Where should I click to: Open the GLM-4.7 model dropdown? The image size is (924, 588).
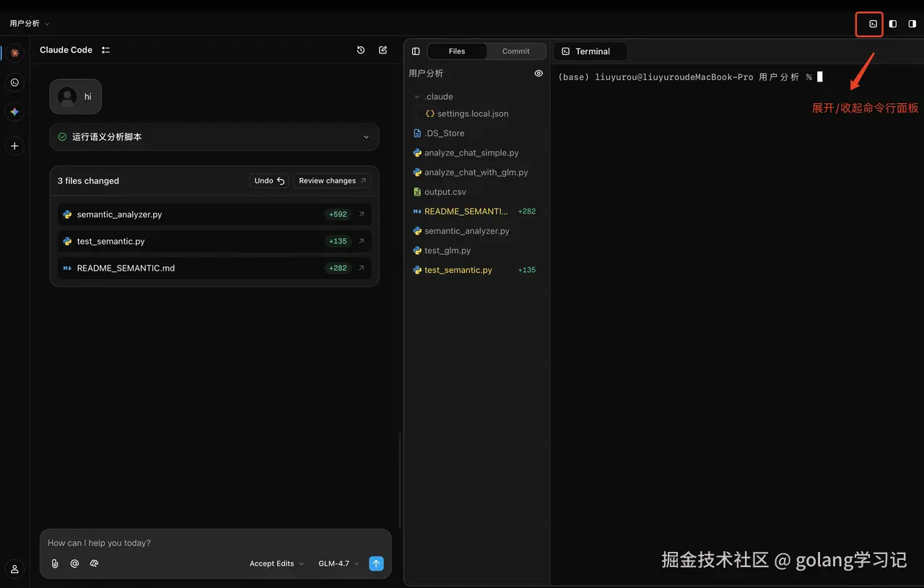click(x=339, y=563)
